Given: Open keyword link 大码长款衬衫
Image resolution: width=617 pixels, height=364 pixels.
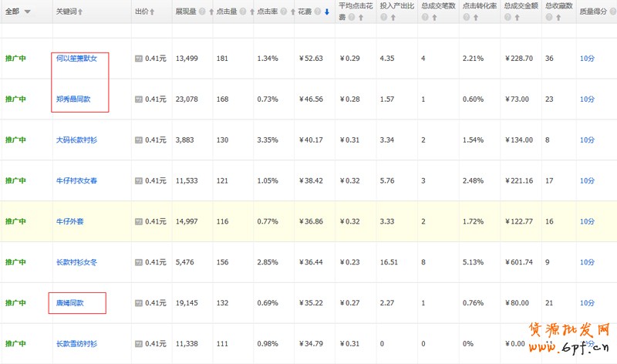Looking at the screenshot, I should pos(76,140).
